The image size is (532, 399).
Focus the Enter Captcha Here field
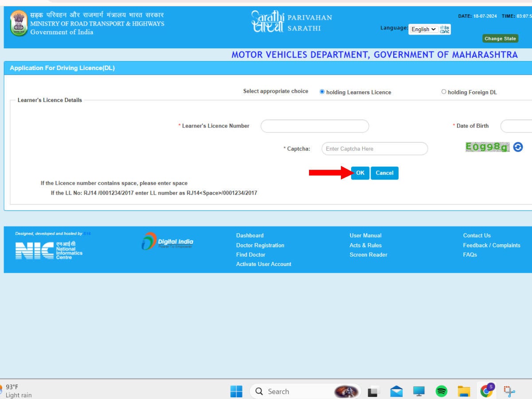pos(375,149)
